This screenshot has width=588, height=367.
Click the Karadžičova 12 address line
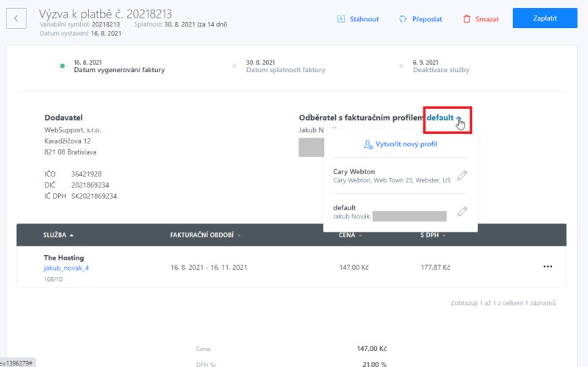tap(68, 141)
